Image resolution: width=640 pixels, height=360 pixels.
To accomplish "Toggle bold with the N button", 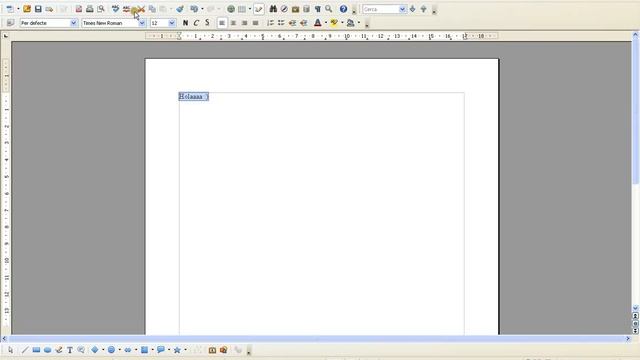I will tap(185, 23).
